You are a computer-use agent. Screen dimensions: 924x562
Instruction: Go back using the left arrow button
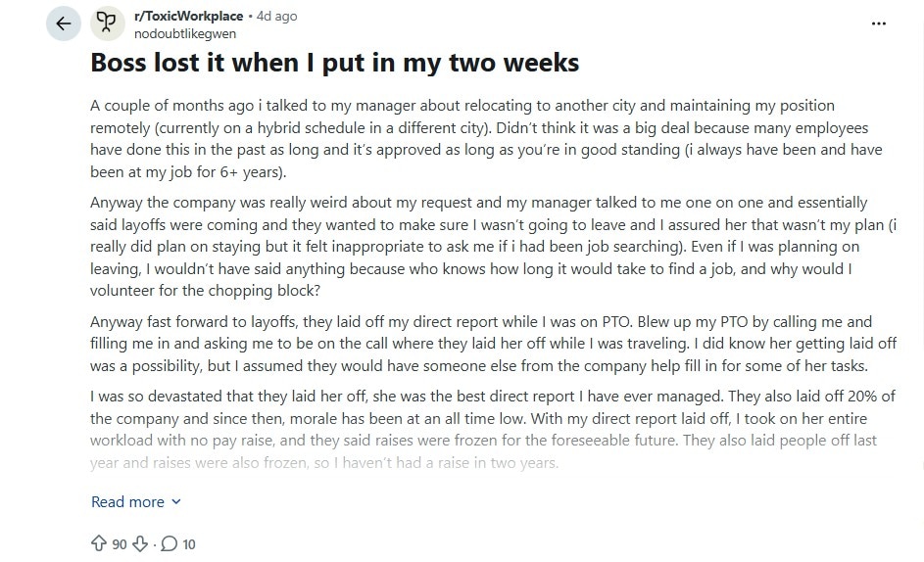(x=64, y=23)
